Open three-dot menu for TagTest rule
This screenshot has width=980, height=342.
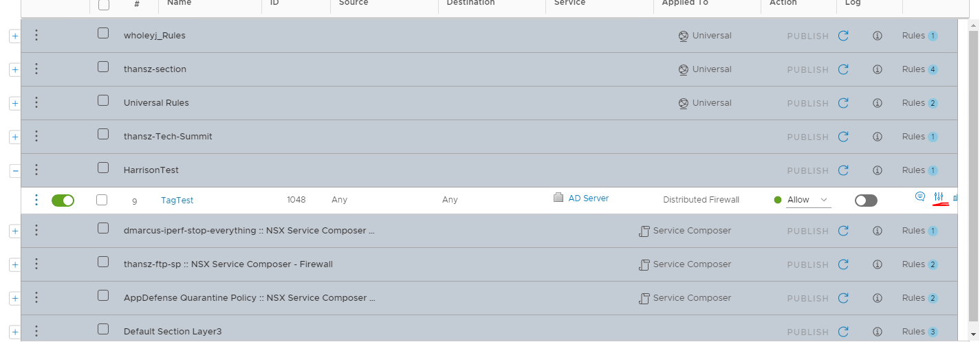[36, 200]
